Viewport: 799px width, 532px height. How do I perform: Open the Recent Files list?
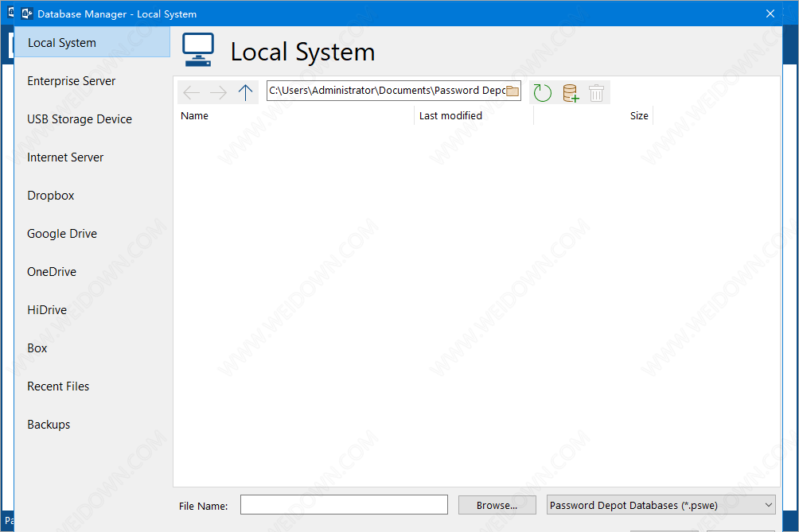coord(58,386)
